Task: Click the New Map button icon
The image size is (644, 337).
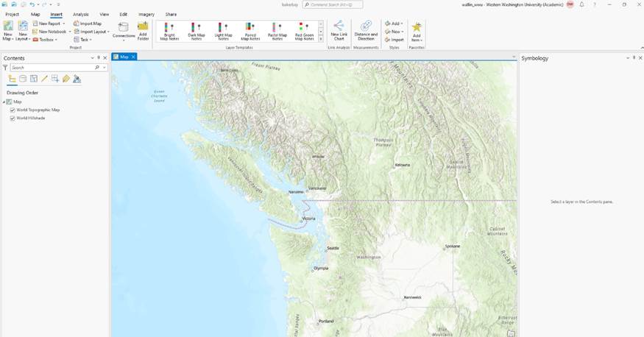Action: pos(8,26)
